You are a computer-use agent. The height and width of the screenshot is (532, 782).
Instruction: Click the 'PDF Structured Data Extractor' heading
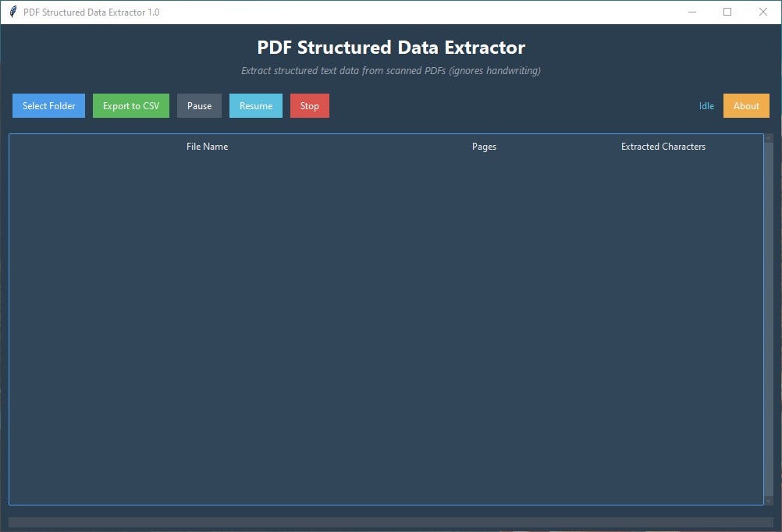coord(391,48)
